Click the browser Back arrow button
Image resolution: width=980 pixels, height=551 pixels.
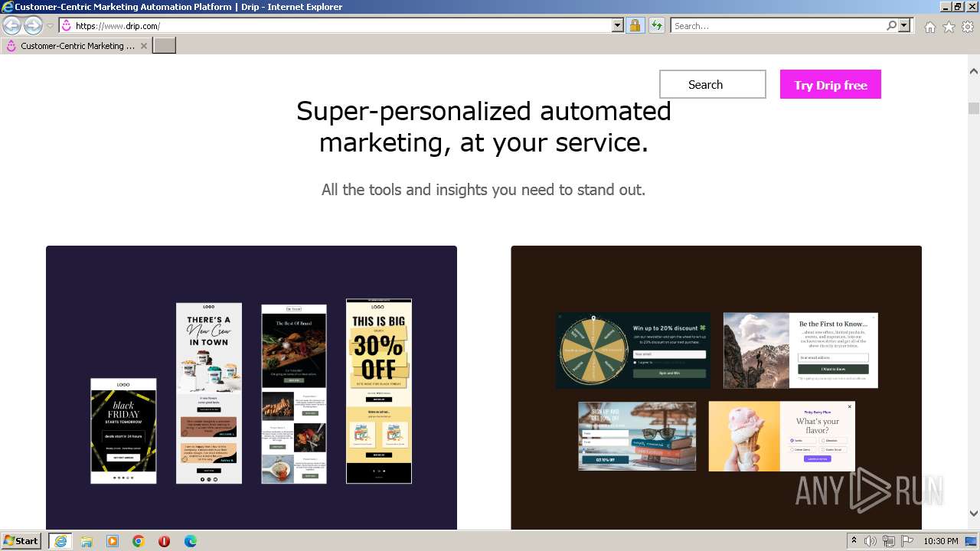[11, 25]
